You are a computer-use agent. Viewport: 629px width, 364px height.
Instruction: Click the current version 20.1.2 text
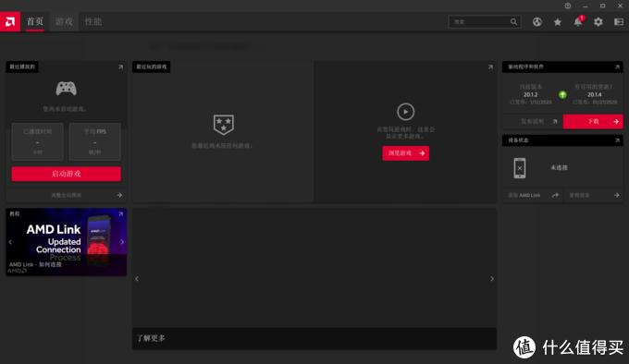click(x=530, y=95)
